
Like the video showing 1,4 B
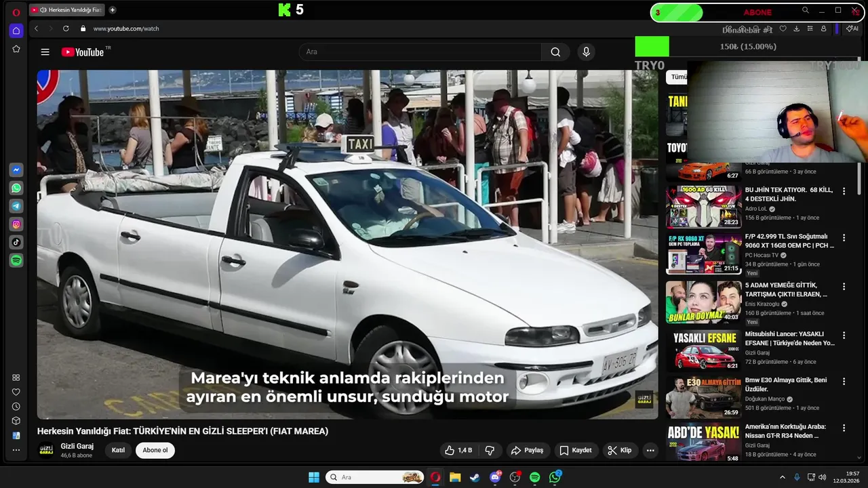[458, 450]
